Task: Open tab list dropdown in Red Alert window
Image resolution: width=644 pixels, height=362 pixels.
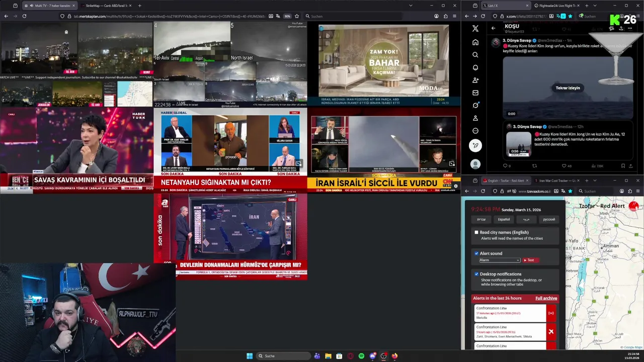Action: (x=594, y=180)
